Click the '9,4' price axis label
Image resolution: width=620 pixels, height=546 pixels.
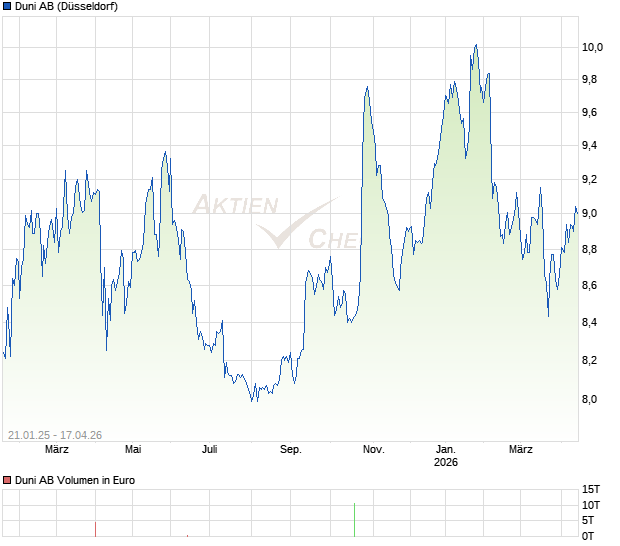click(589, 145)
